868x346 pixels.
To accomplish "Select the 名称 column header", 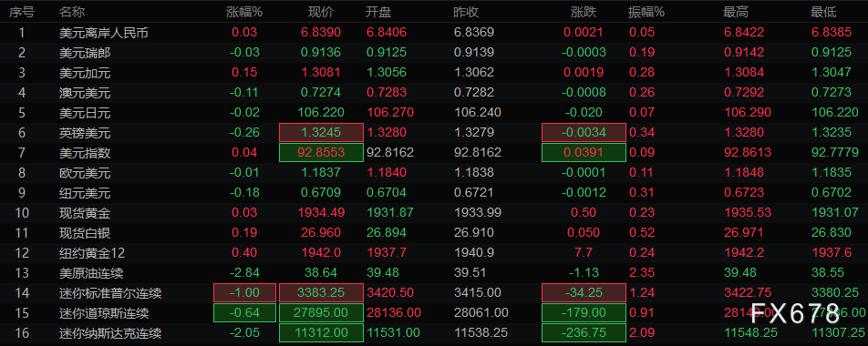I will point(72,12).
